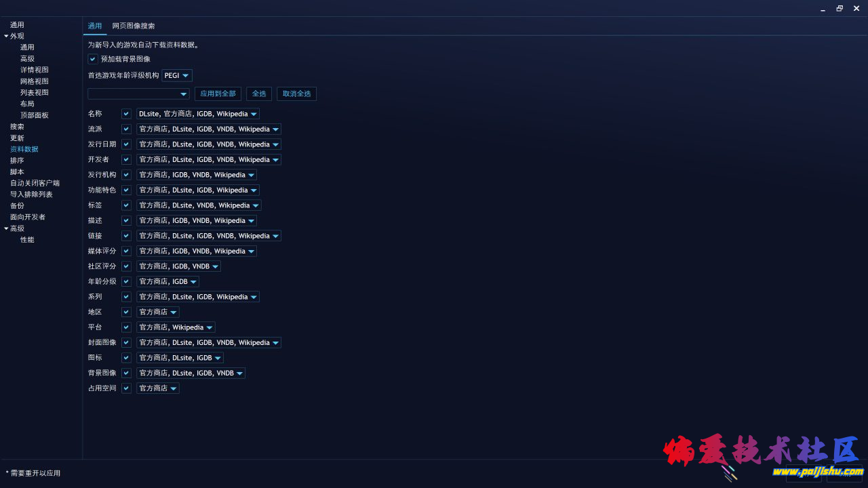Screen dimensions: 868x488
Task: 取消勾选 描述 字段的复选框
Action: coord(126,220)
